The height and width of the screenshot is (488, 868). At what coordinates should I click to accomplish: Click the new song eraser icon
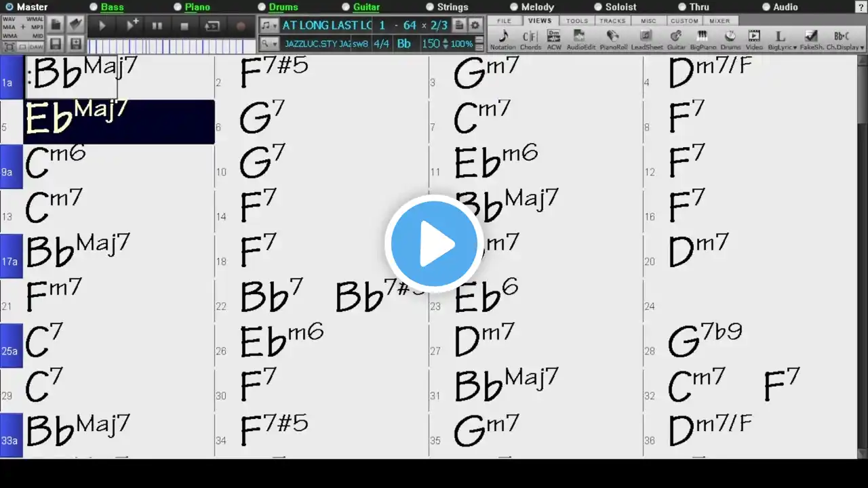point(75,24)
